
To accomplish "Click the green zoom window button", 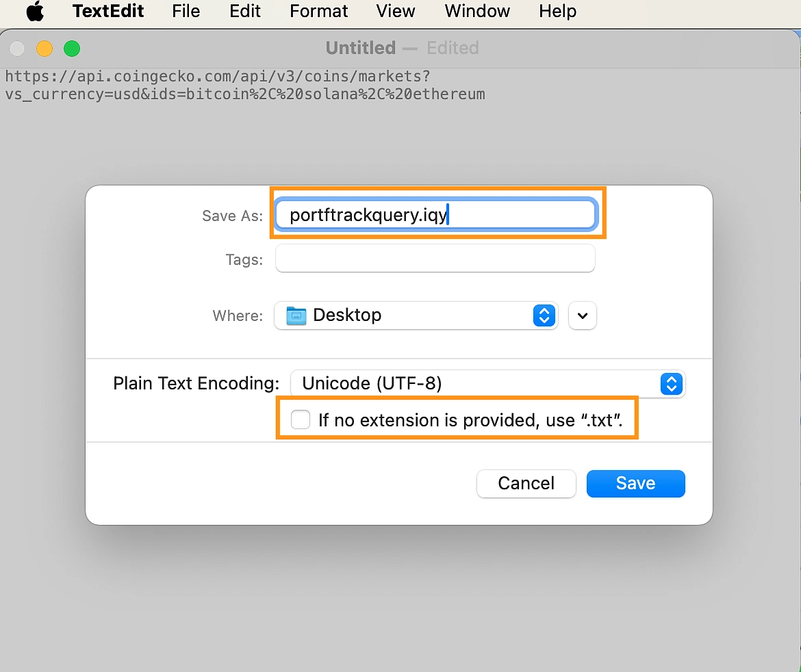I will pyautogui.click(x=72, y=49).
